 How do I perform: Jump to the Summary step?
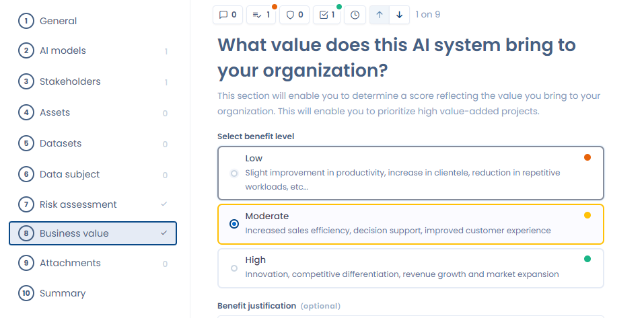click(x=63, y=293)
